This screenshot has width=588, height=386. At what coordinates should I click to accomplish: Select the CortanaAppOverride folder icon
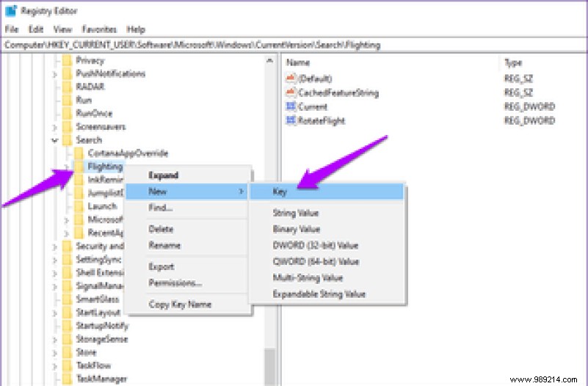(x=79, y=153)
